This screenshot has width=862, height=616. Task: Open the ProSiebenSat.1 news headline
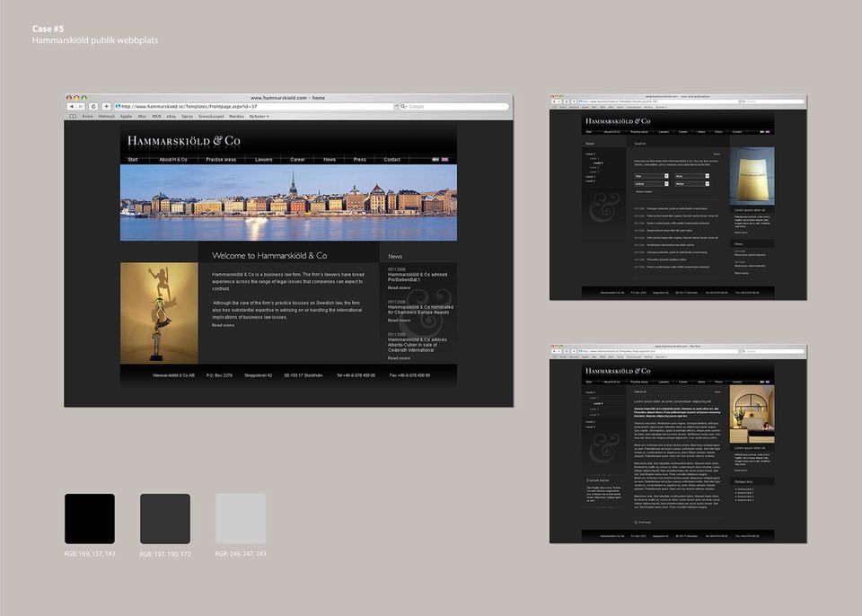point(418,277)
